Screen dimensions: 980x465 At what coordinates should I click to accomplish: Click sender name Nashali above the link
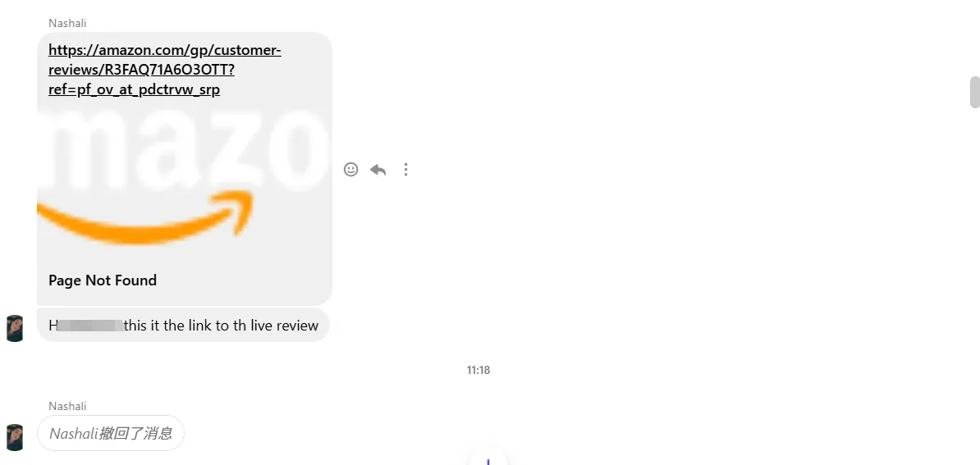[67, 23]
